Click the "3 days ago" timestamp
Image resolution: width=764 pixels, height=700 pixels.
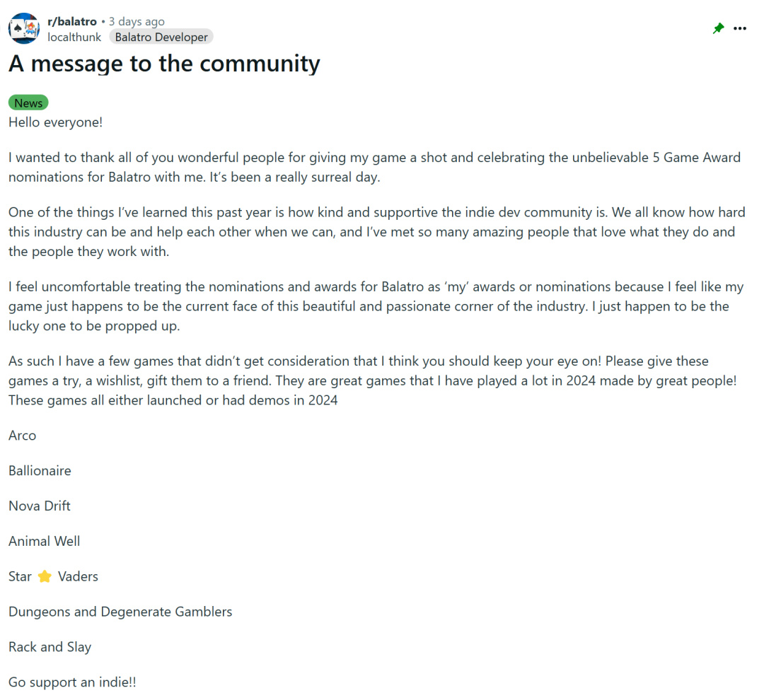click(x=137, y=22)
